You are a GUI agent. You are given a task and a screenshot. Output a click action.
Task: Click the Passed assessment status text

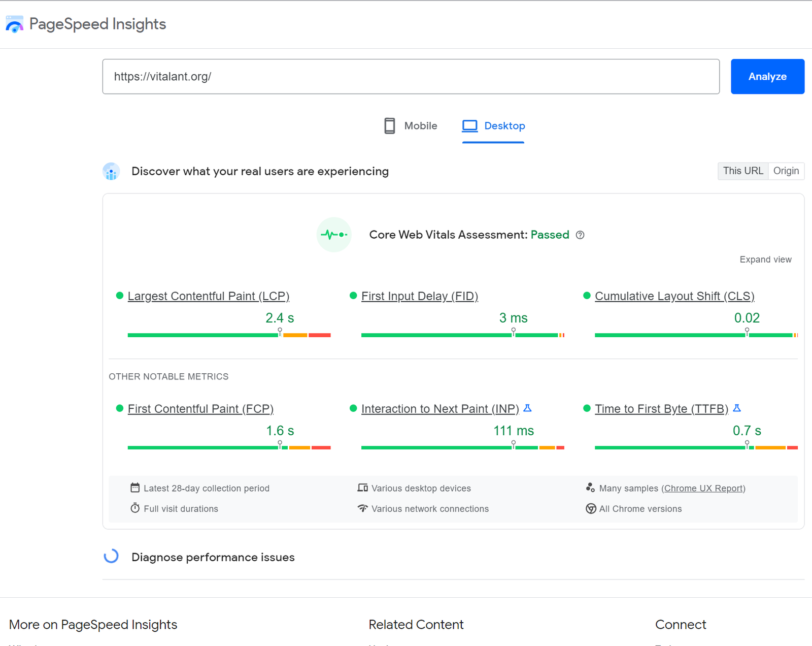click(550, 235)
